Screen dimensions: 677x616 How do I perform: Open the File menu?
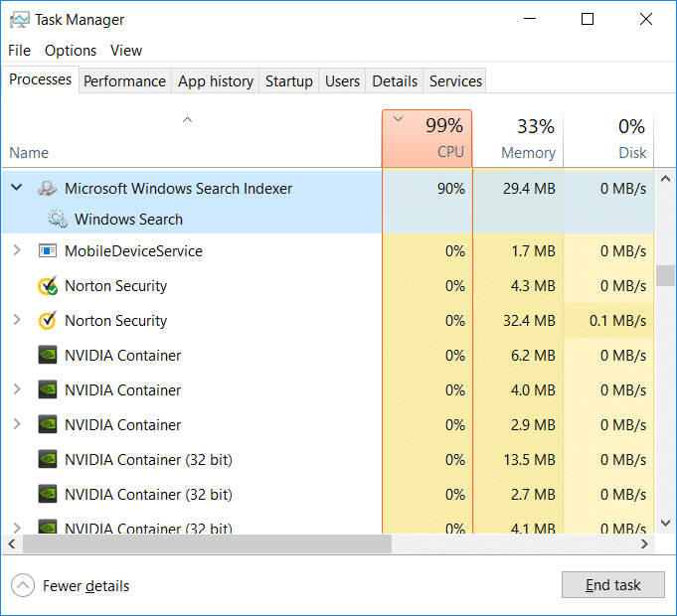pyautogui.click(x=20, y=51)
